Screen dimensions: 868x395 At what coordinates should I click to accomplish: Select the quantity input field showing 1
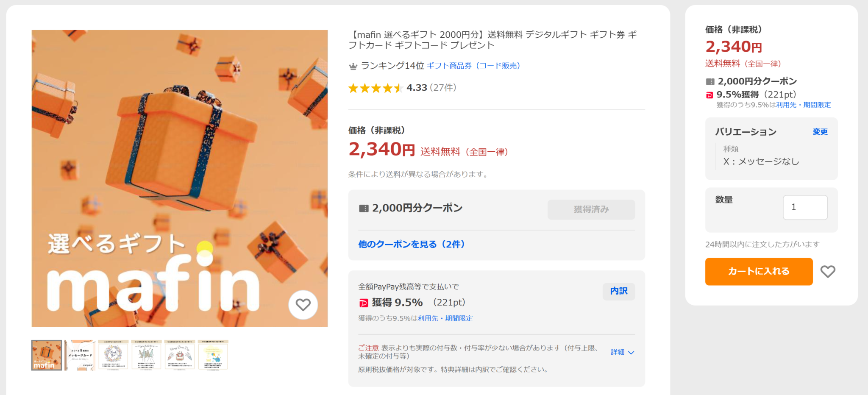[x=805, y=207]
